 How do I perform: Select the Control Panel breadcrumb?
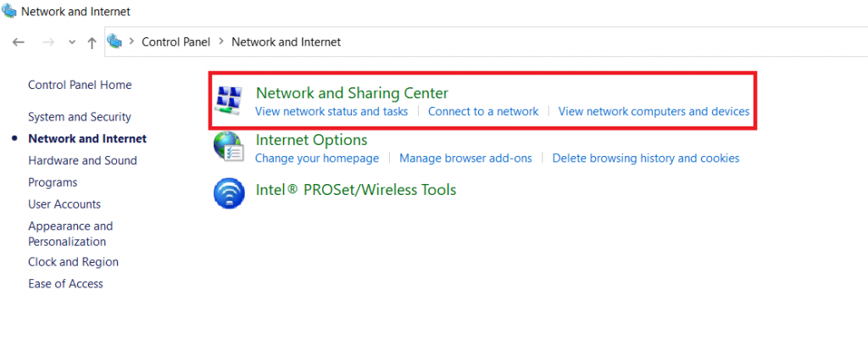(x=176, y=42)
